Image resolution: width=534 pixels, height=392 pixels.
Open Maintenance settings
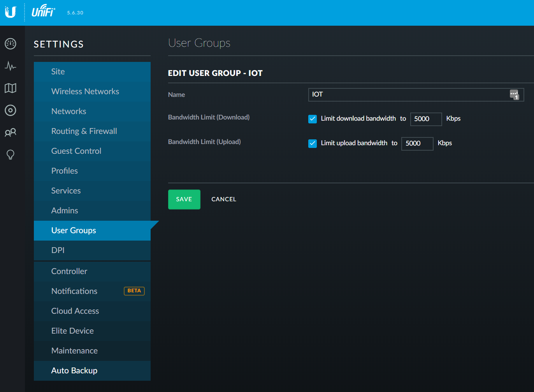tap(92, 351)
